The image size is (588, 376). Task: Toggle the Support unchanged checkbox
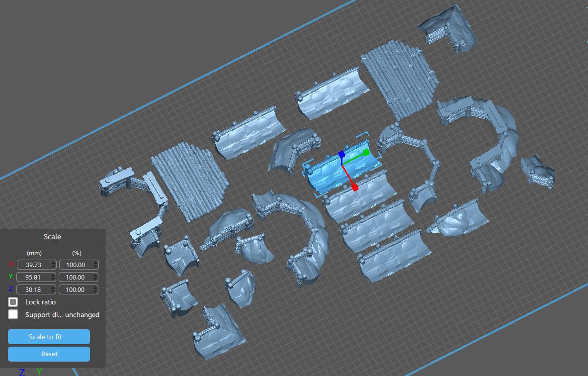pos(13,314)
